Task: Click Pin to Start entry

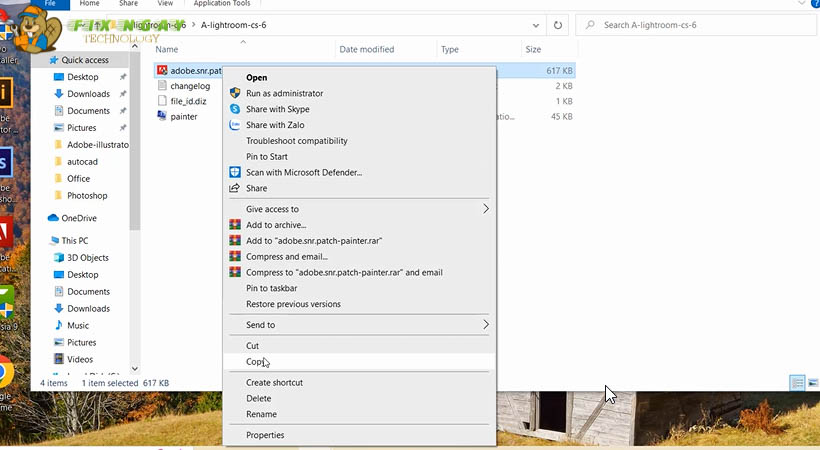Action: click(x=359, y=156)
